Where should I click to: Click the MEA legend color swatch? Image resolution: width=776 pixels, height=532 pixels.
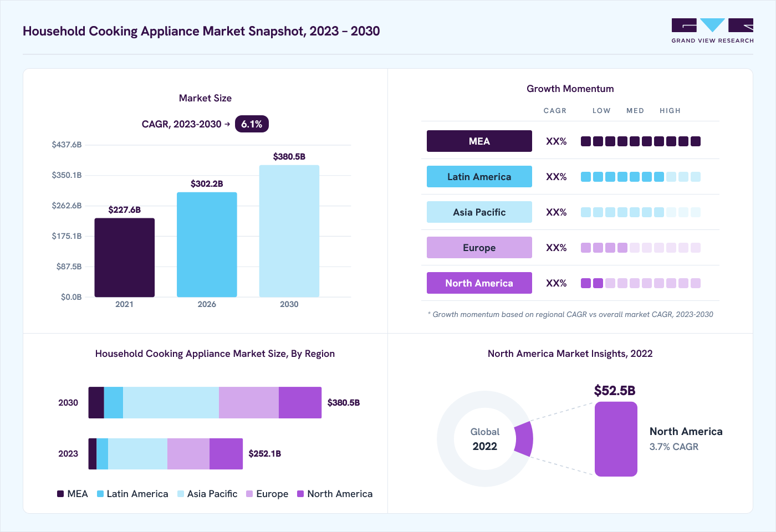click(60, 494)
